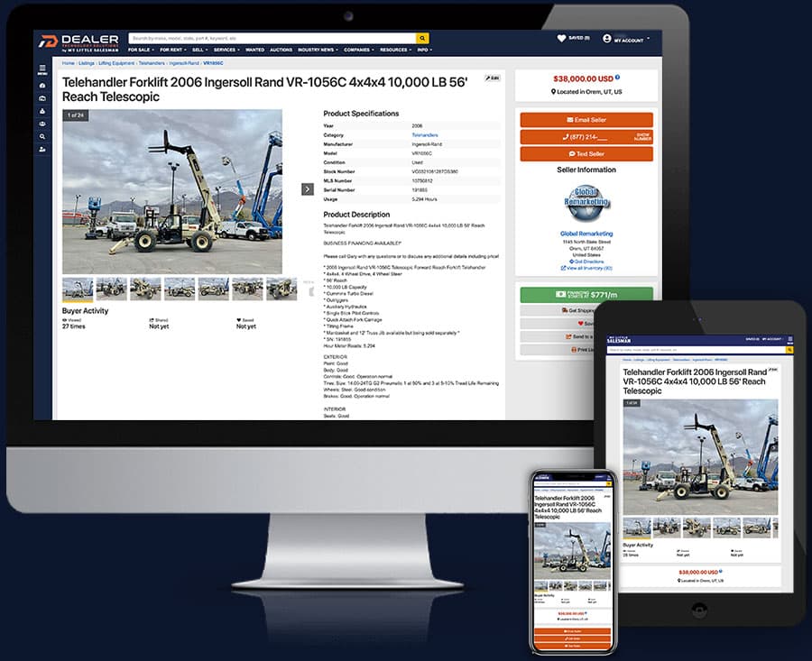Click the heart icon next to Saved

pos(561,38)
